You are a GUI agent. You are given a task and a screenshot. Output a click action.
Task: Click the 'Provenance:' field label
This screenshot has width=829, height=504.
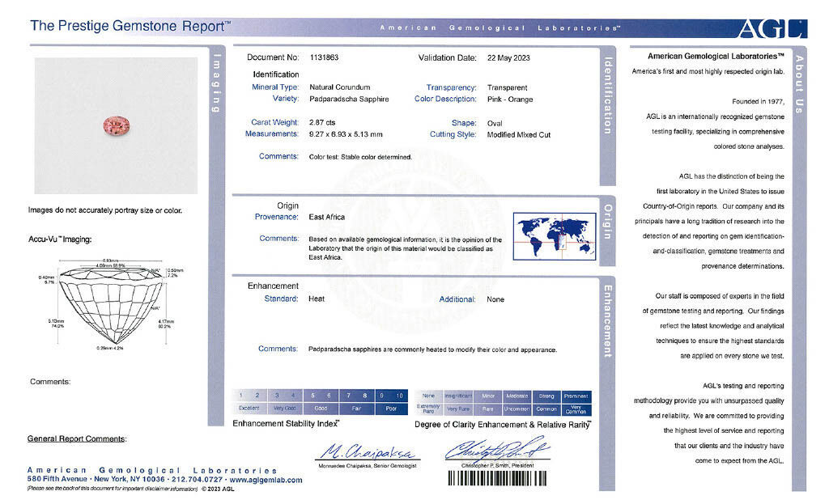pyautogui.click(x=277, y=217)
